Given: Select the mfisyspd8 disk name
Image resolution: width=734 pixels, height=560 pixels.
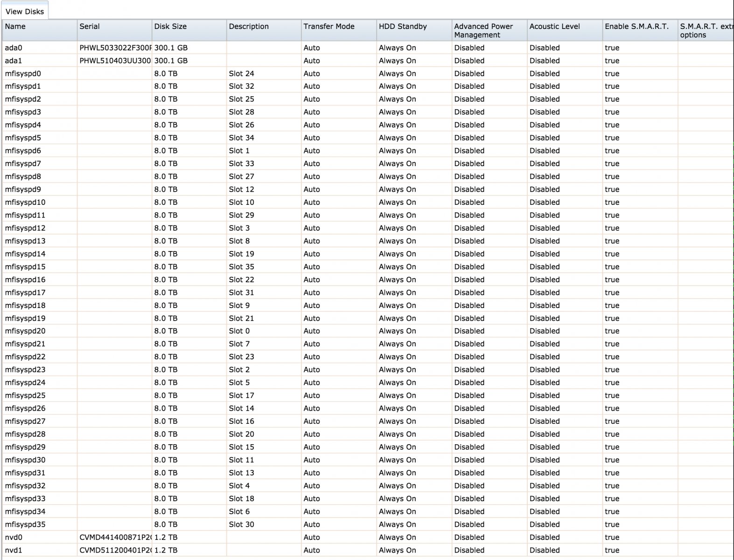Looking at the screenshot, I should tap(23, 176).
